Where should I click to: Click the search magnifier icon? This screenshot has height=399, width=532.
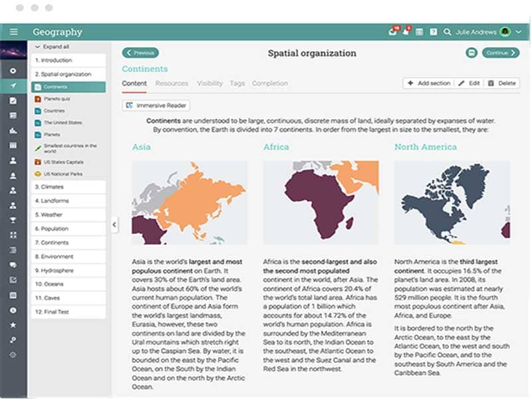coord(448,32)
